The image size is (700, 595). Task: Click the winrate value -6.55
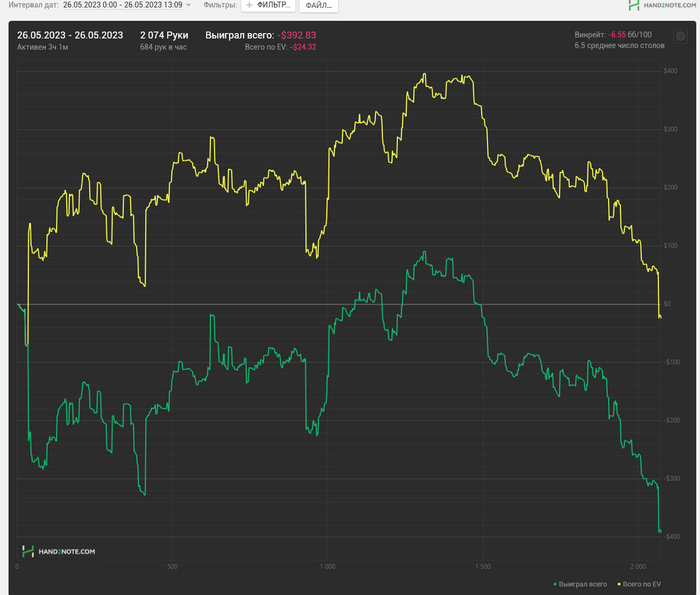(x=617, y=34)
